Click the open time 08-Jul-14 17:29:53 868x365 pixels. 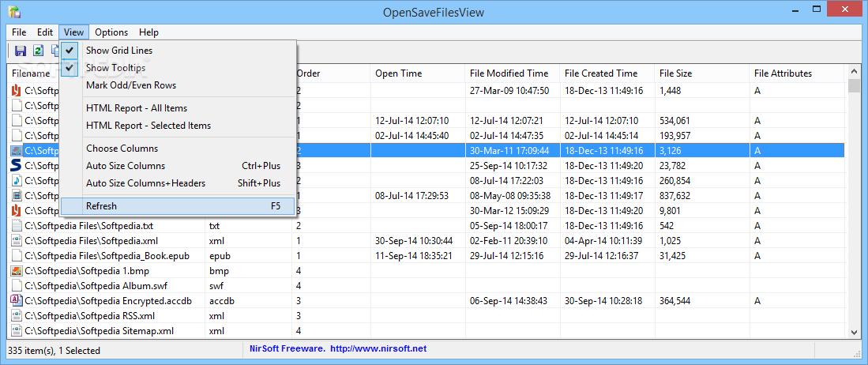click(411, 195)
